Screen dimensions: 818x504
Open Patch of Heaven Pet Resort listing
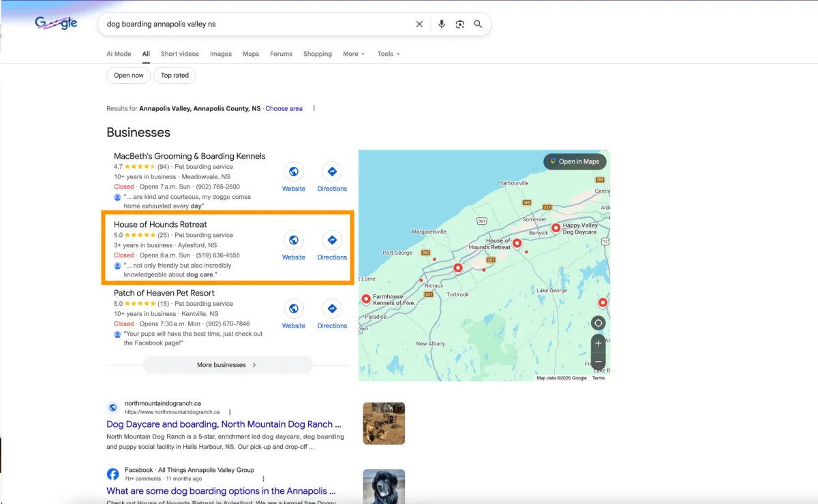click(164, 293)
